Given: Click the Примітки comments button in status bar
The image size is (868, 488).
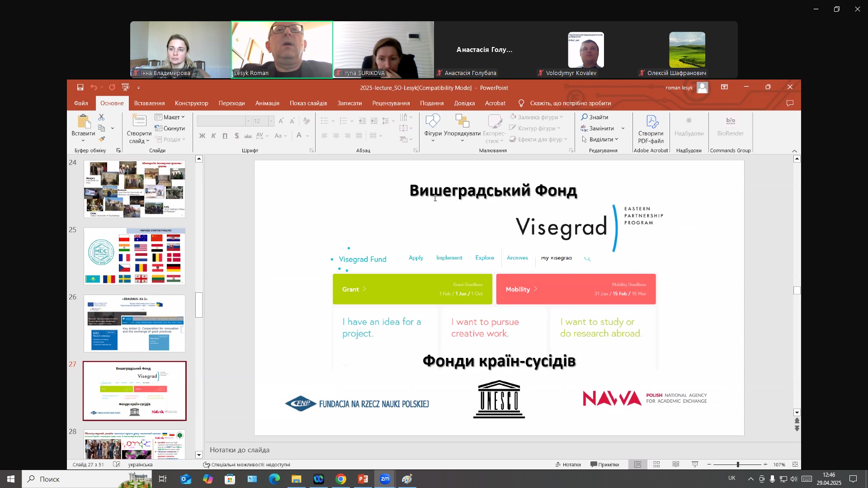Looking at the screenshot, I should click(x=604, y=465).
